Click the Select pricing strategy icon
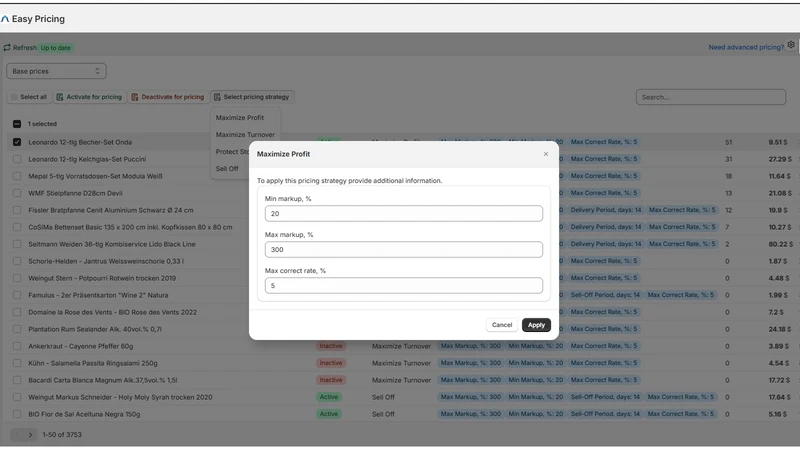 click(217, 97)
